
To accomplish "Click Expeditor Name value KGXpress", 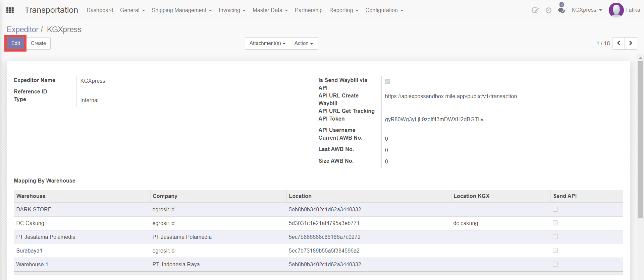I will [93, 81].
